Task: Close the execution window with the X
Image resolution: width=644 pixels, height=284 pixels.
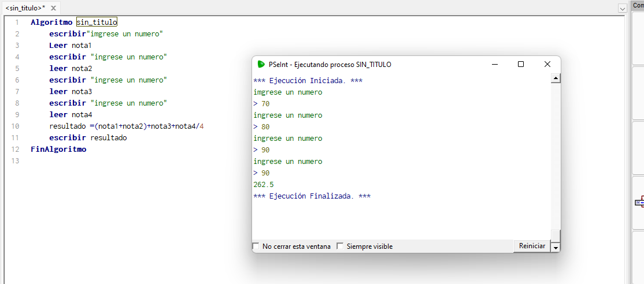Action: click(x=547, y=64)
